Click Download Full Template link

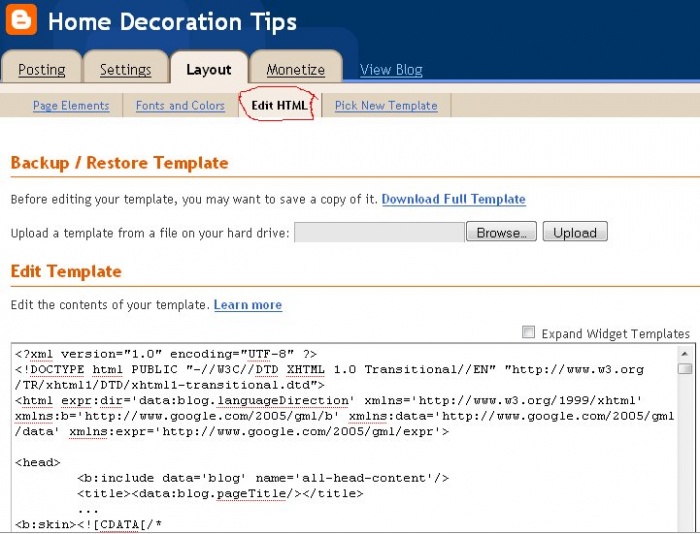tap(454, 199)
